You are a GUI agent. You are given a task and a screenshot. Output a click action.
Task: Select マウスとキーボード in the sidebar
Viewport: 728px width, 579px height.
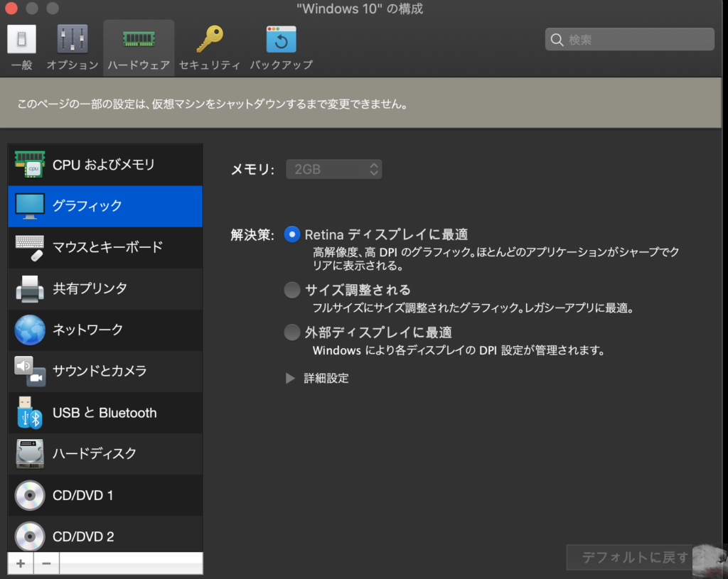tap(105, 247)
